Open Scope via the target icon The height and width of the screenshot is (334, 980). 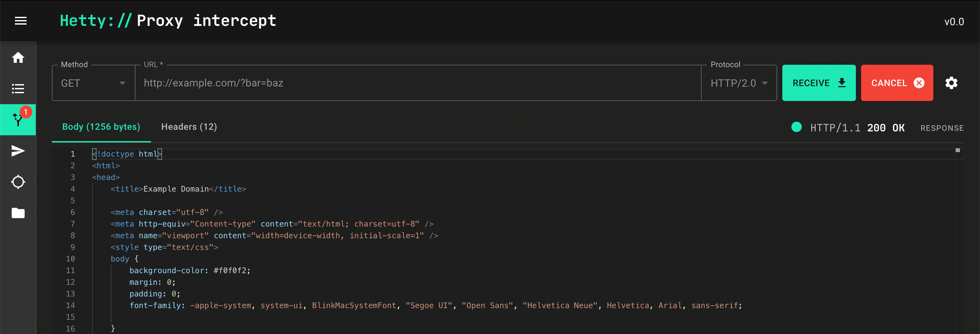coord(18,182)
